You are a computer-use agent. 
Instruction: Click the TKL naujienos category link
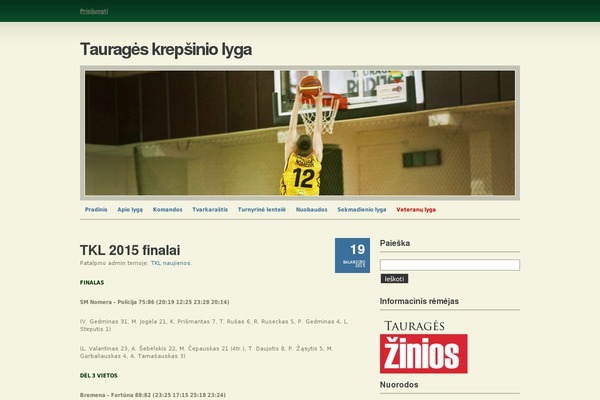(171, 263)
